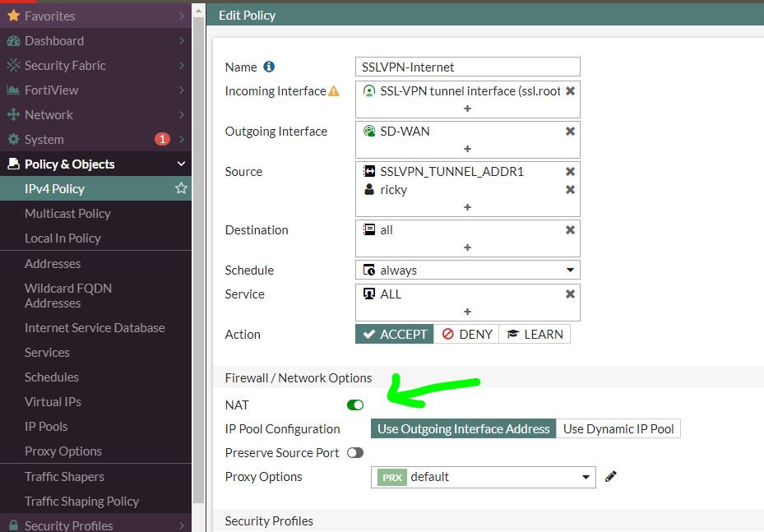This screenshot has width=764, height=532.
Task: Open the Schedule dropdown
Action: pyautogui.click(x=468, y=270)
